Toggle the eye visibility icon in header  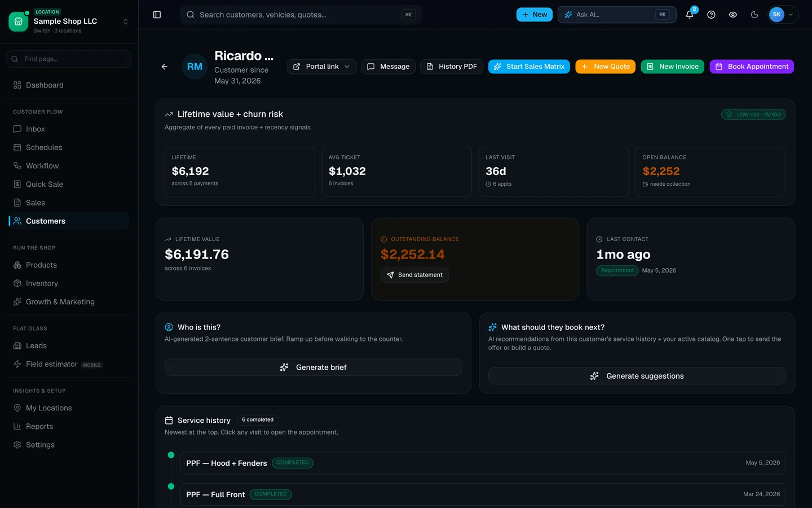pos(732,15)
